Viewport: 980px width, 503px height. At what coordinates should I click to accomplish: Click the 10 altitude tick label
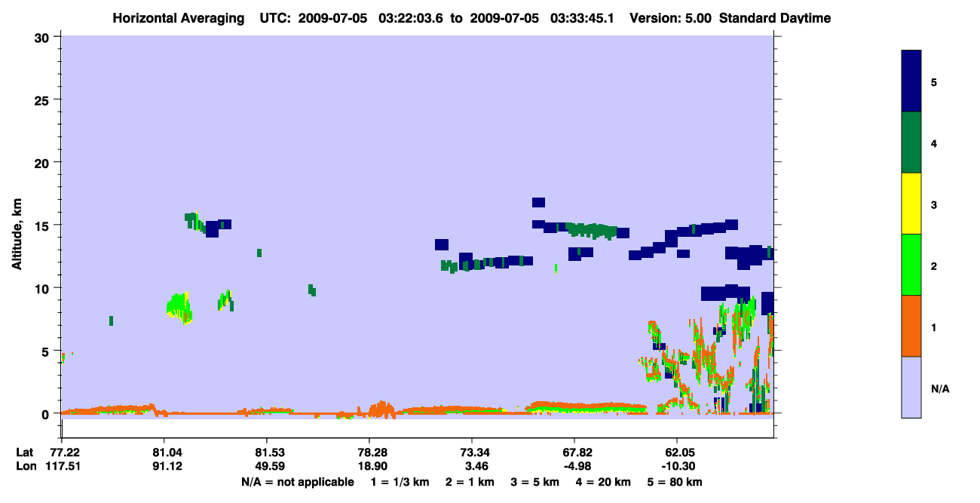click(x=44, y=288)
